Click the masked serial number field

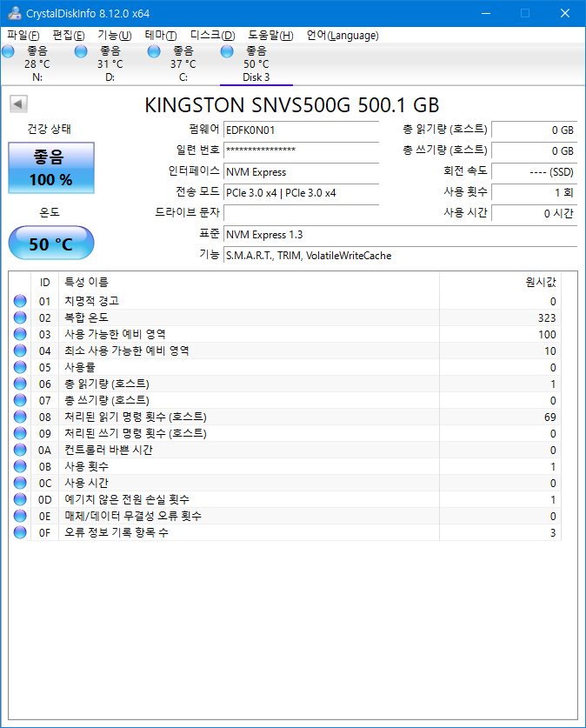click(301, 150)
